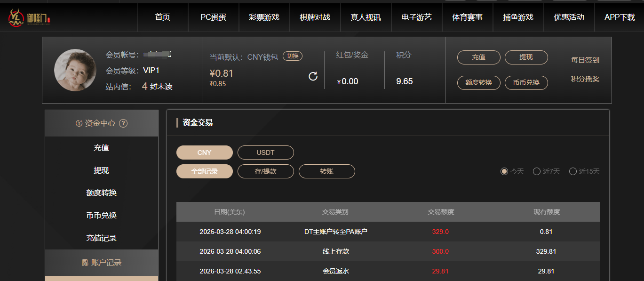The width and height of the screenshot is (644, 281).
Task: Click the refresh balance icon
Action: coord(313,76)
